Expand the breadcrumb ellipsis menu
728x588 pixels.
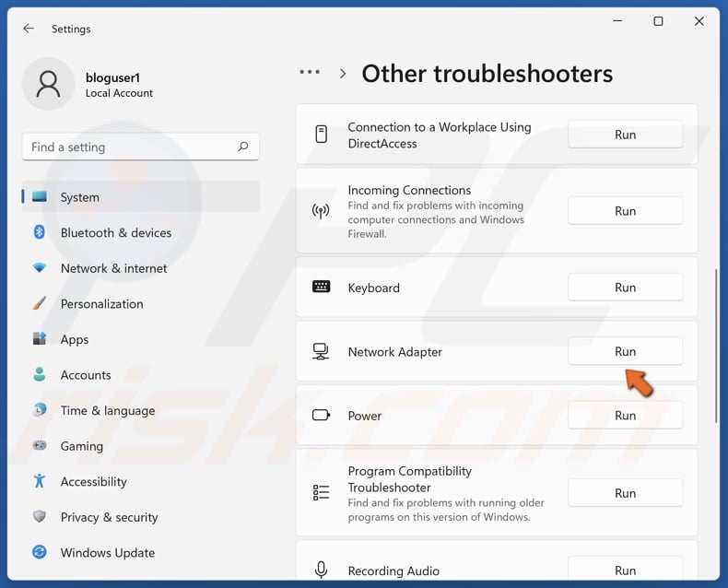tap(310, 72)
